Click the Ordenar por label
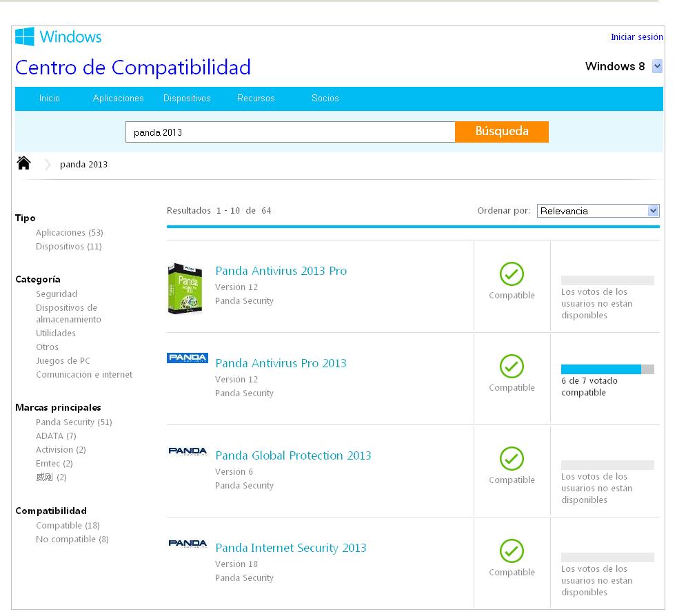 [503, 211]
